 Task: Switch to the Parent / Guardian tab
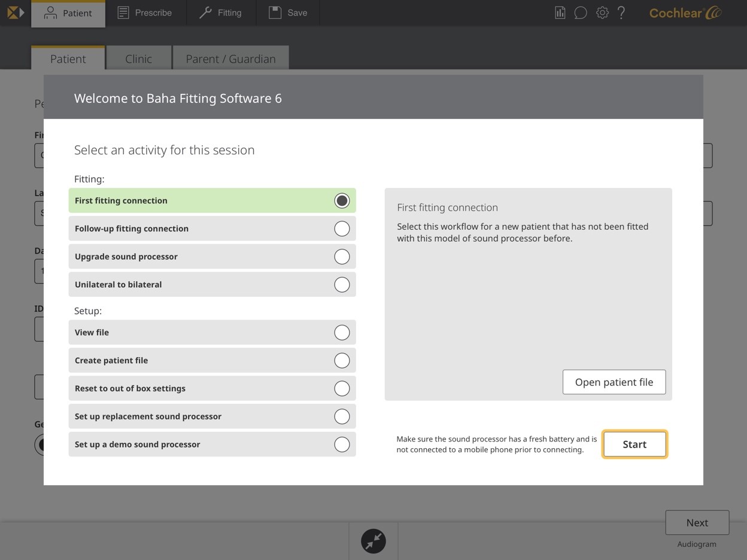[230, 59]
